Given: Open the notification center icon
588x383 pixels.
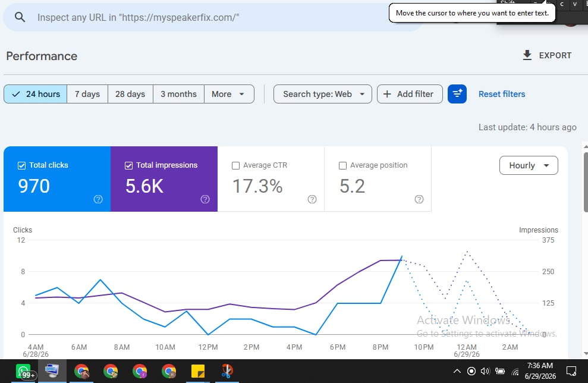Looking at the screenshot, I should [571, 371].
